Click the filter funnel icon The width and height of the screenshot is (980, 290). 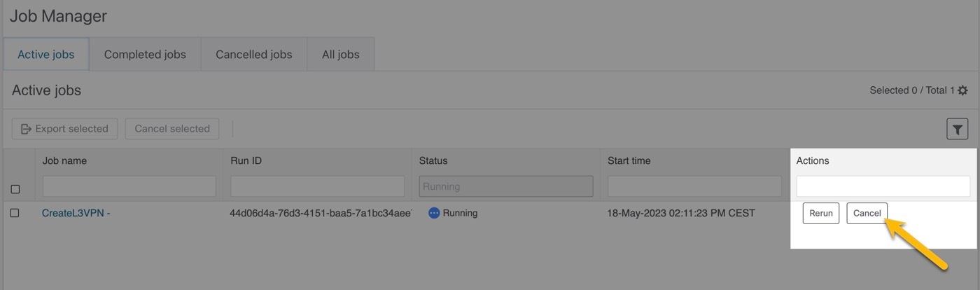pos(957,129)
